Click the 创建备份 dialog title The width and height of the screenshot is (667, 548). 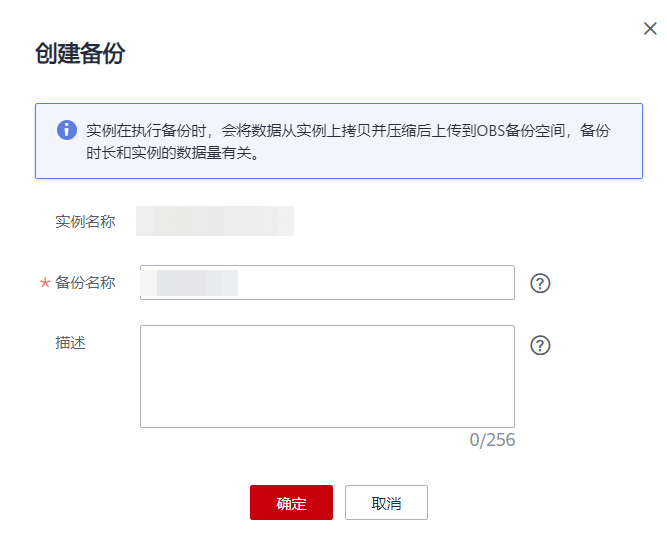80,54
